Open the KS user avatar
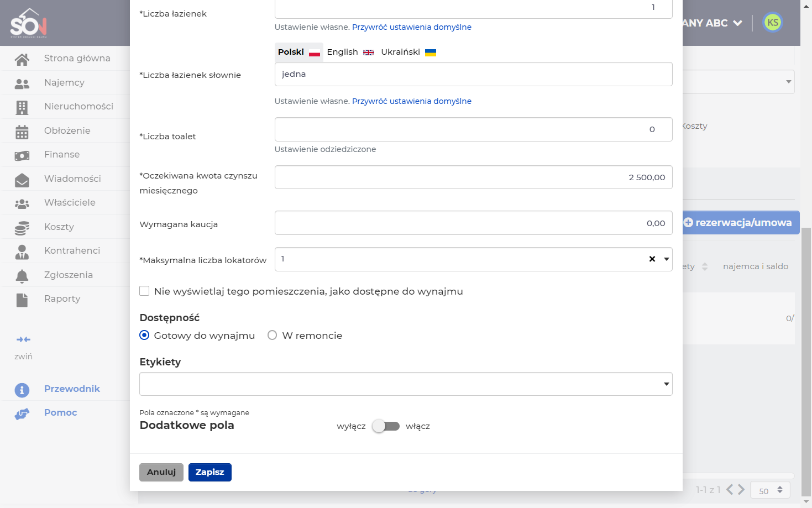812x508 pixels. [x=773, y=23]
